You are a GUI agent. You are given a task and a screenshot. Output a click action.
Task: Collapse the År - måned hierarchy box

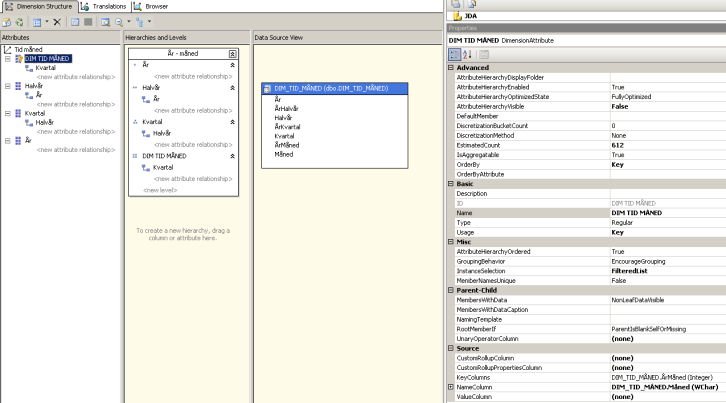[232, 54]
